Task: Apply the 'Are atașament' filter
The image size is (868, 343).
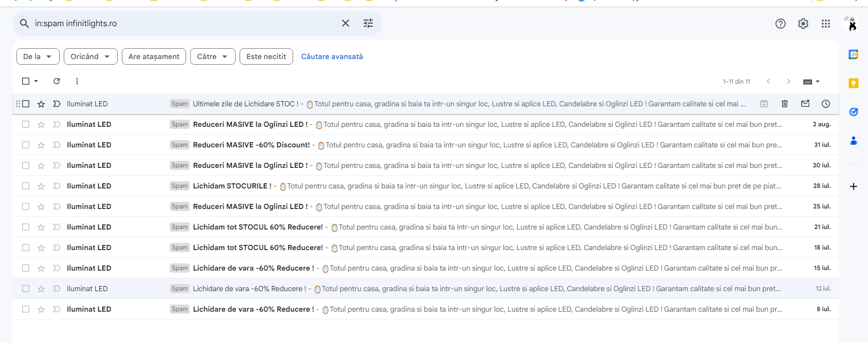Action: click(x=154, y=56)
